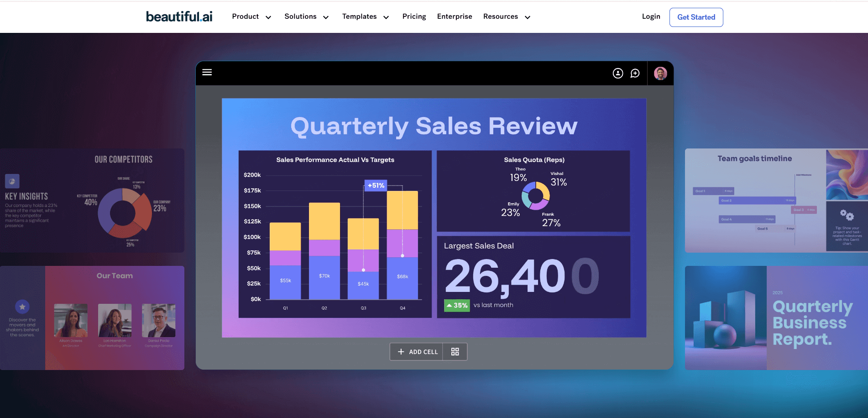The width and height of the screenshot is (868, 418).
Task: Click the Get Started button
Action: point(696,17)
